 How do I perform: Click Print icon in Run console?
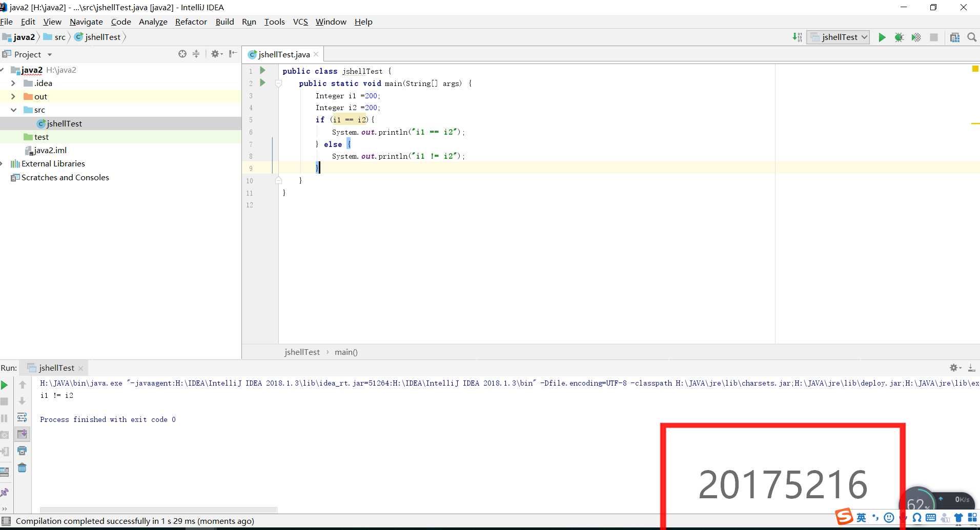(22, 451)
